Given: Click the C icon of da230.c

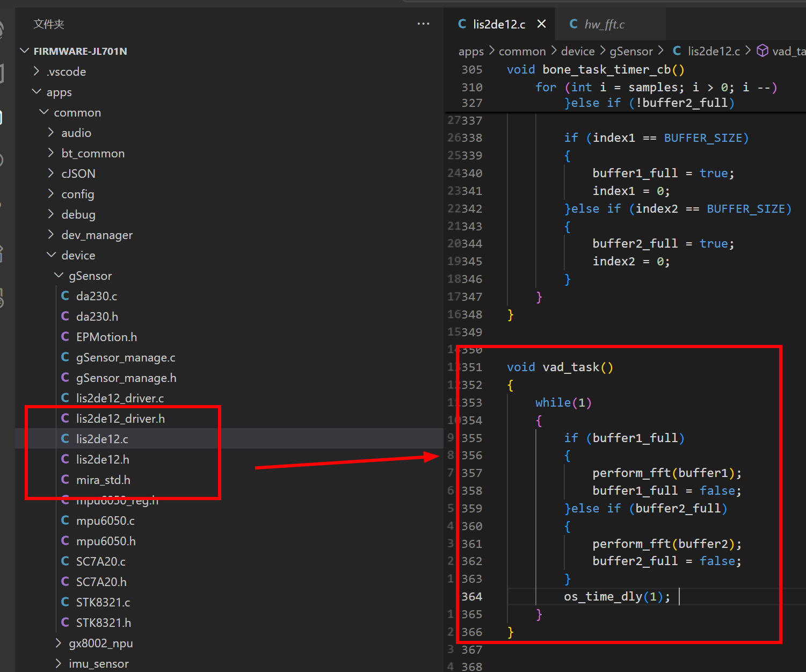Looking at the screenshot, I should [x=65, y=296].
